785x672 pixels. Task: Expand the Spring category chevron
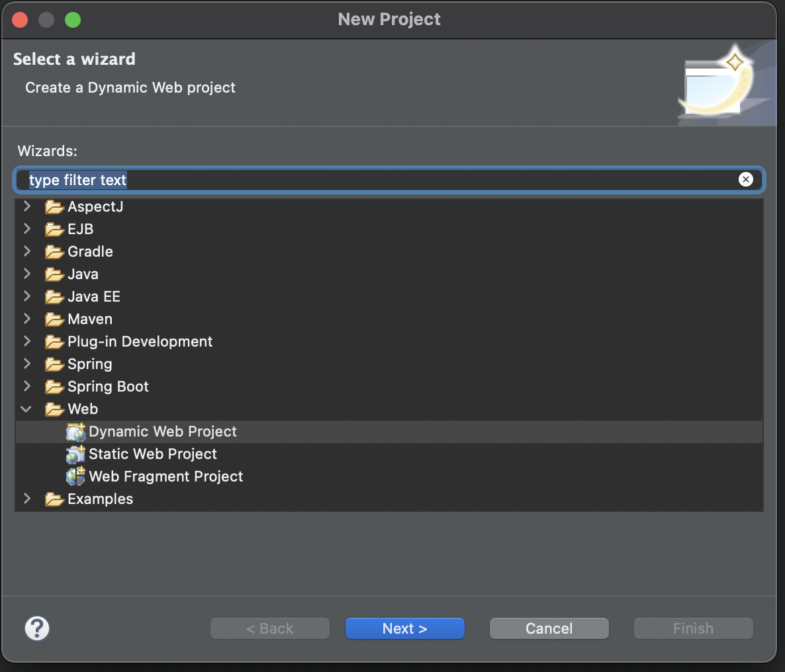(x=27, y=364)
